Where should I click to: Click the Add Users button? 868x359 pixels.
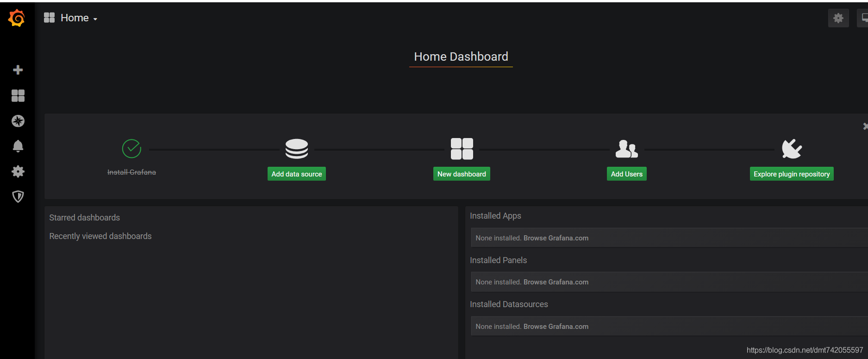[627, 174]
